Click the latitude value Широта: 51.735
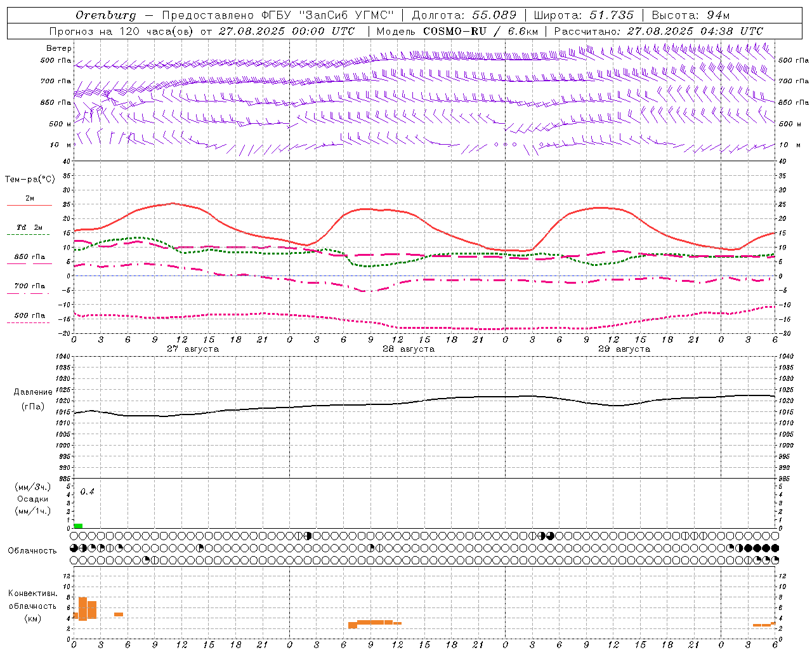812x650 pixels. pos(584,15)
